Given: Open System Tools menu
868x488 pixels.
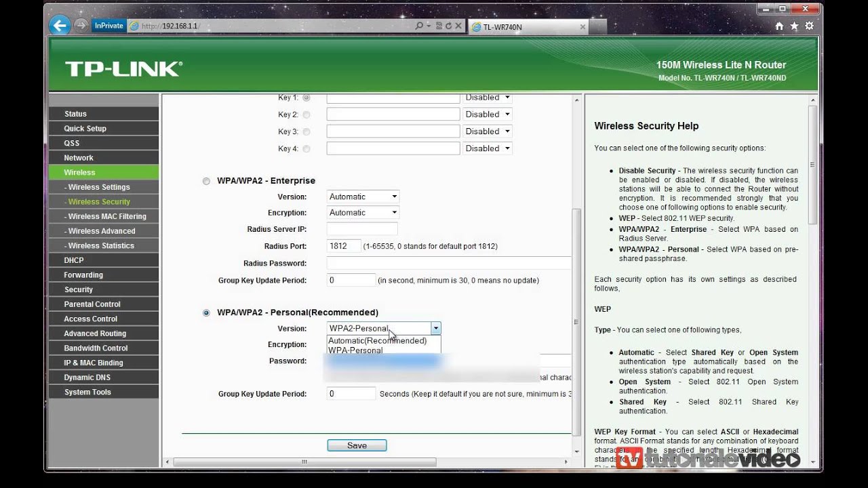Looking at the screenshot, I should tap(104, 392).
